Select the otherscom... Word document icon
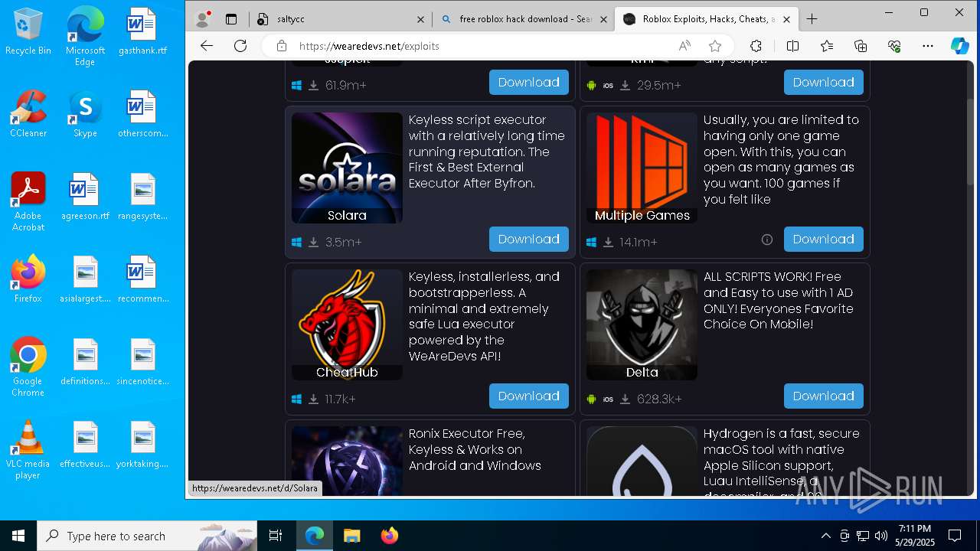980x551 pixels. (142, 114)
